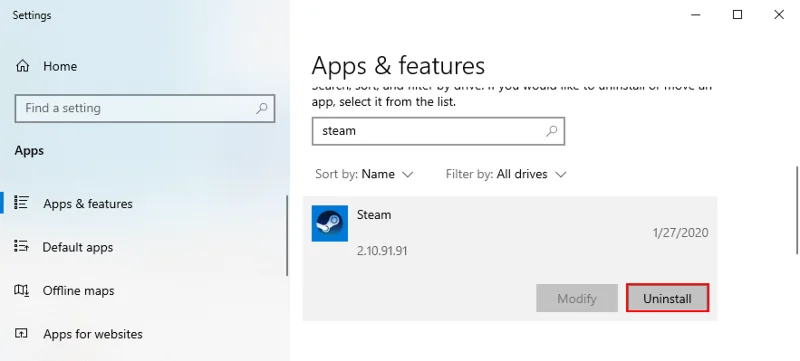Open Offline maps section
Viewport: 800px width, 361px height.
[78, 291]
